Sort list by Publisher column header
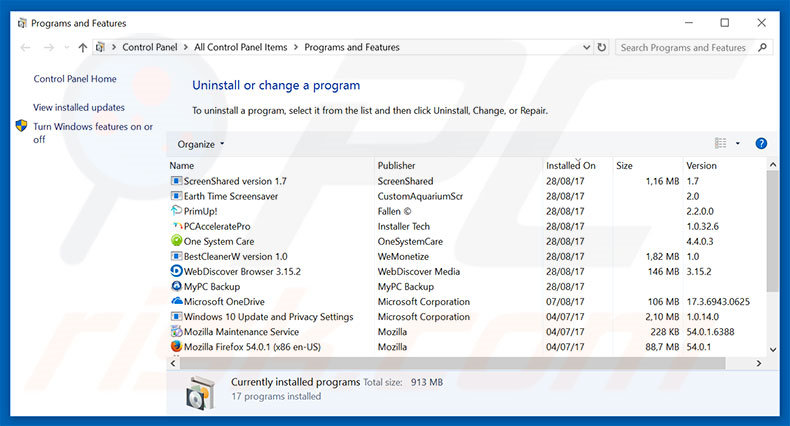The image size is (790, 426). [x=397, y=165]
